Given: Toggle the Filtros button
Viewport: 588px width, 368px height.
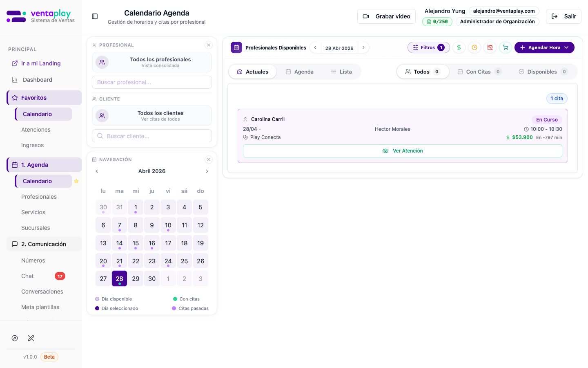Looking at the screenshot, I should [x=428, y=47].
